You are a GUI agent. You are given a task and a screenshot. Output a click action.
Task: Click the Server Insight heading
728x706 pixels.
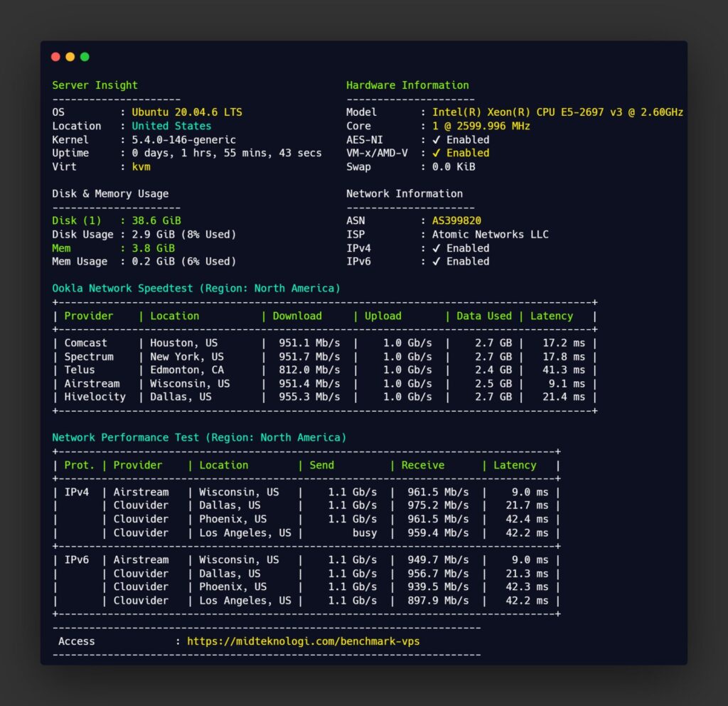click(95, 85)
